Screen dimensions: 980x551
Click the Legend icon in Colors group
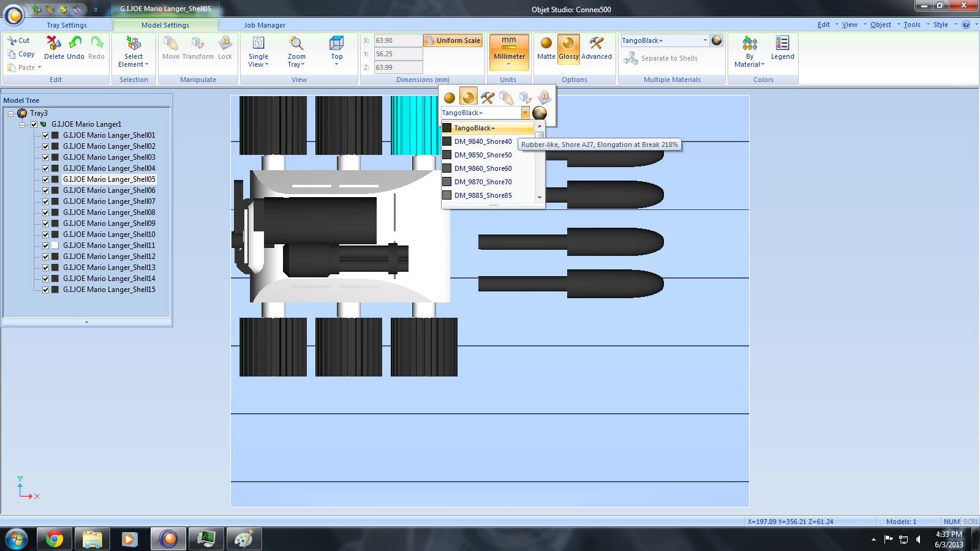pos(783,43)
